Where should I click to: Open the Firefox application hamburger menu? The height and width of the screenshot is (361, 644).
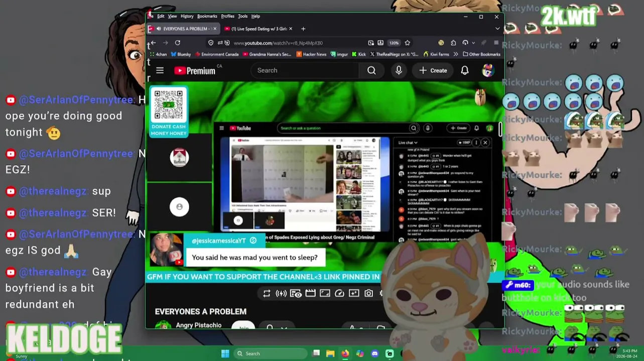tap(496, 43)
